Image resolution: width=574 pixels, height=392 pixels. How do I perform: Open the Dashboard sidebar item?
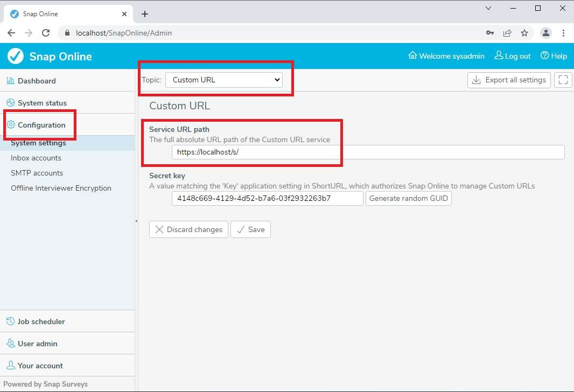[37, 81]
